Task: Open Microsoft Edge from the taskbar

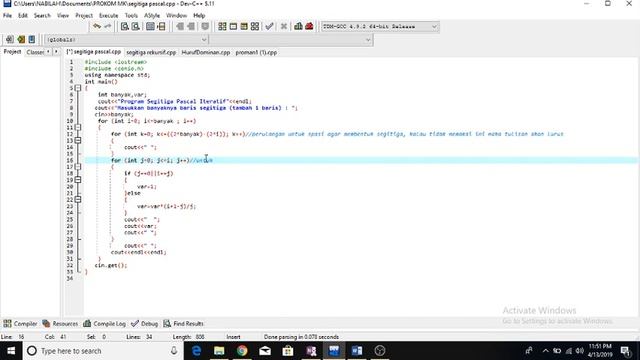Action: pyautogui.click(x=196, y=351)
